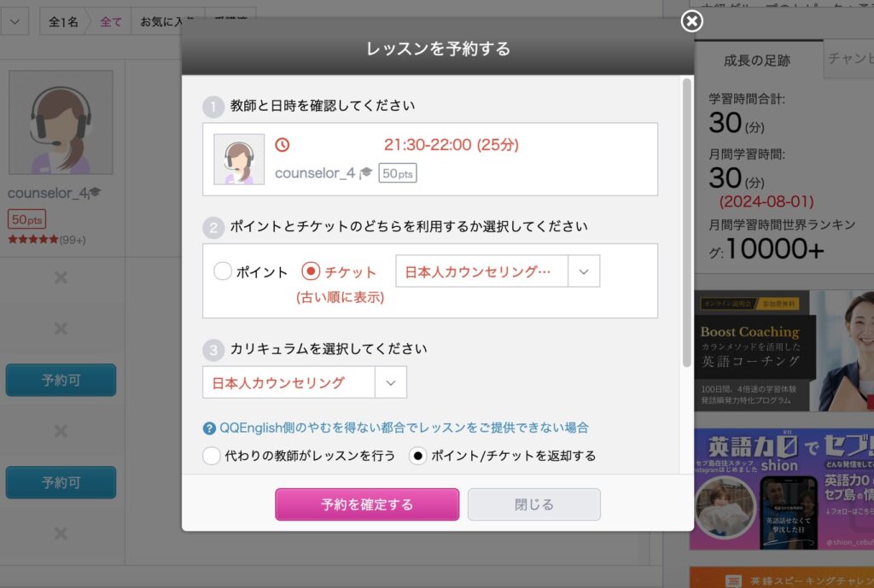The height and width of the screenshot is (588, 874).
Task: Click the graduation cap icon next to counselor_4
Action: (x=366, y=173)
